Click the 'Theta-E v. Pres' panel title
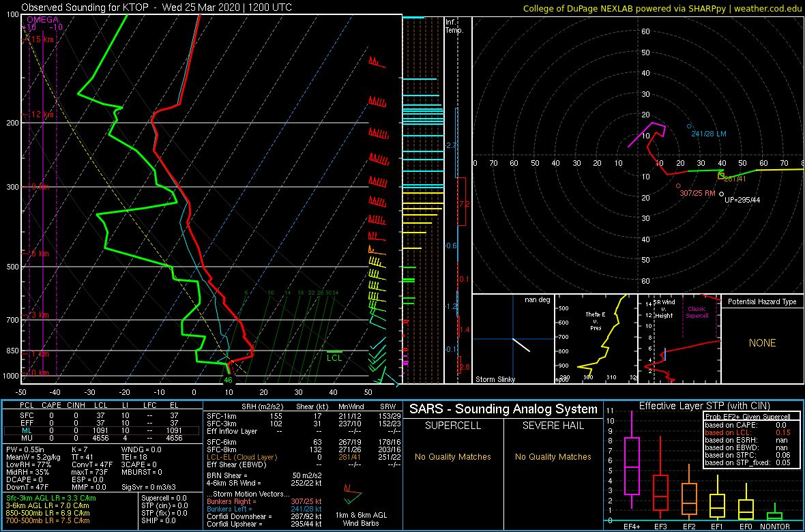This screenshot has width=805, height=532. point(597,322)
